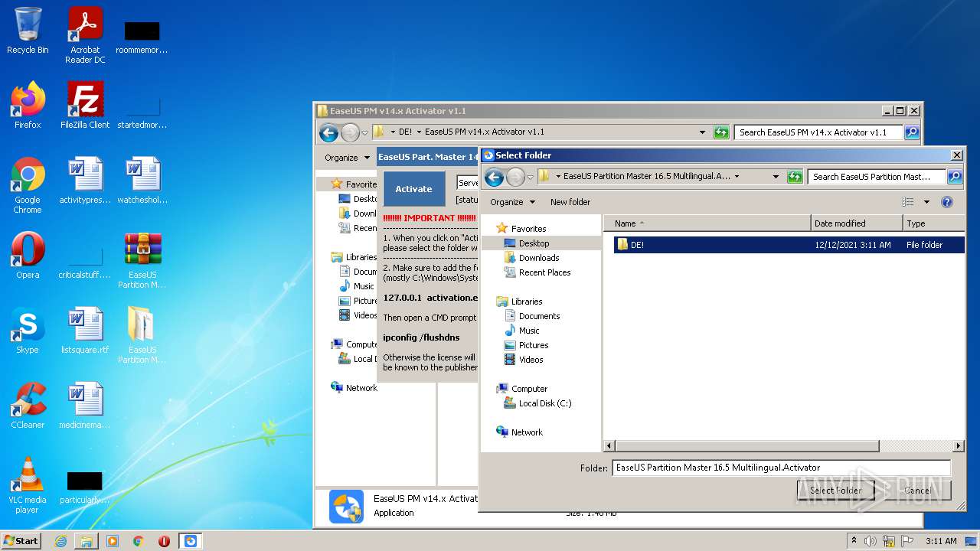Click New folder in Select Folder toolbar

(x=570, y=202)
